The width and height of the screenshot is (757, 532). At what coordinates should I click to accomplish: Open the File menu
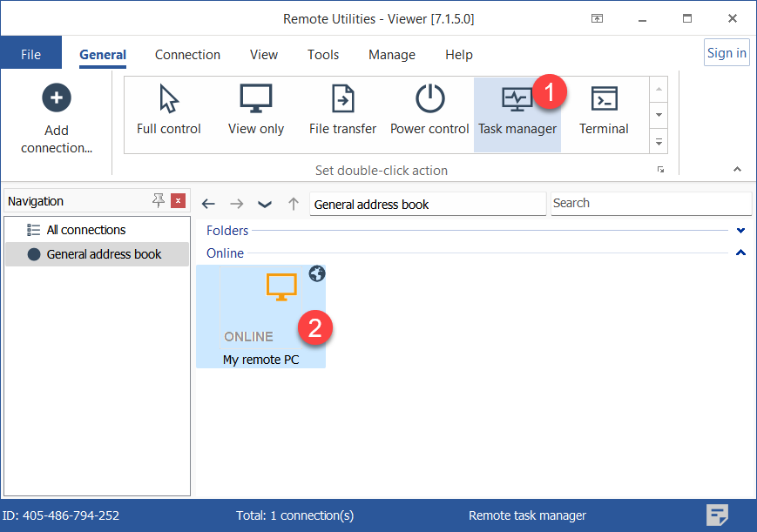[30, 54]
